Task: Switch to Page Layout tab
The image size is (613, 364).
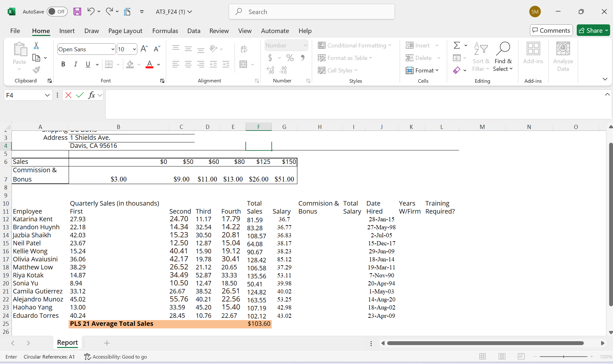Action: 125,31
